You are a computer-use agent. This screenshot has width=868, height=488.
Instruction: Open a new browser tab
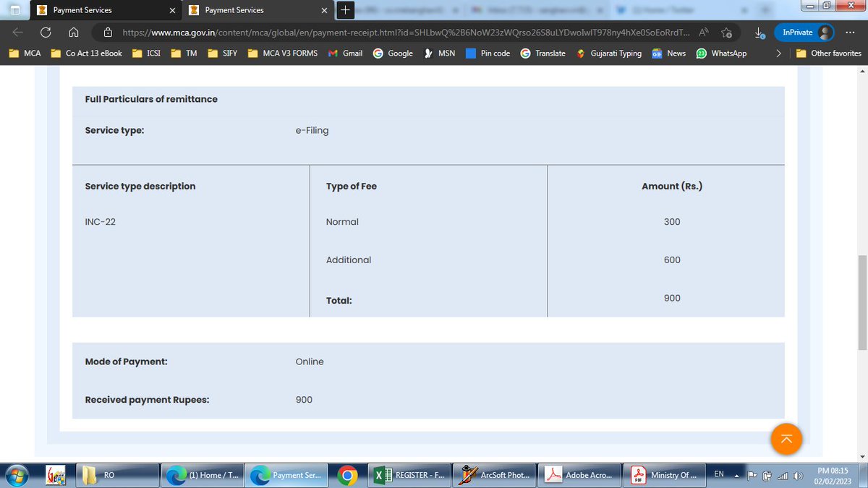pyautogui.click(x=345, y=10)
